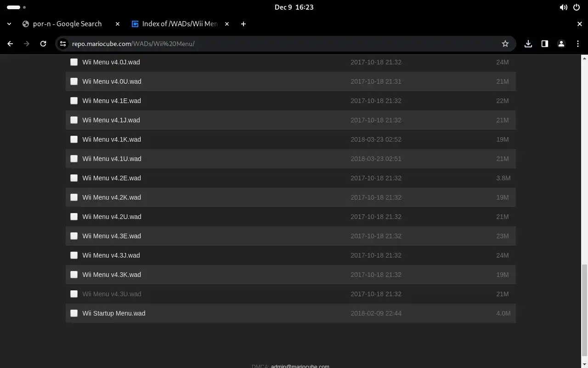The width and height of the screenshot is (588, 368).
Task: Click the address bar URL field
Action: 285,44
